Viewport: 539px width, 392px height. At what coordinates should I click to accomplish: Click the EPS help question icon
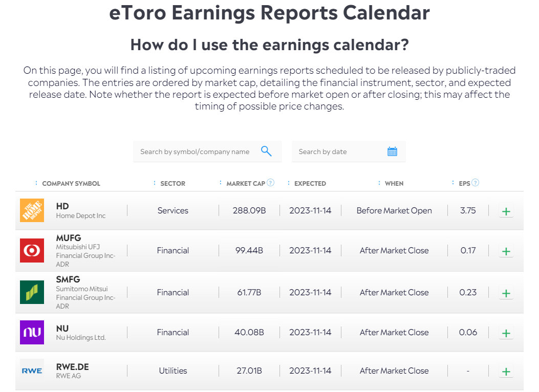pos(475,183)
